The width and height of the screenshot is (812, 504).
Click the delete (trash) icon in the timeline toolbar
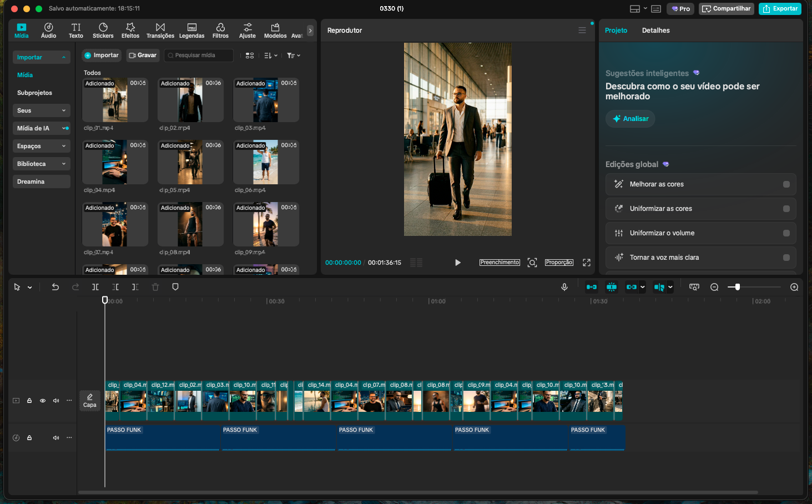pos(155,287)
